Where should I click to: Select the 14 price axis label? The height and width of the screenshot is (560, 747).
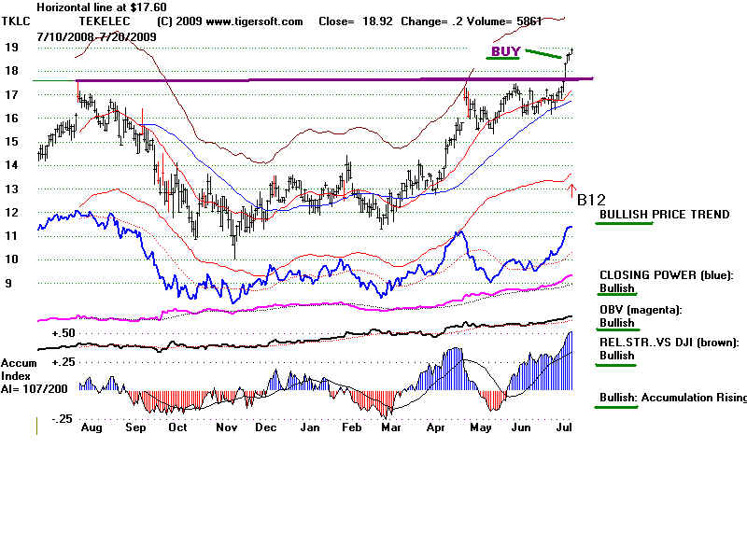[12, 165]
